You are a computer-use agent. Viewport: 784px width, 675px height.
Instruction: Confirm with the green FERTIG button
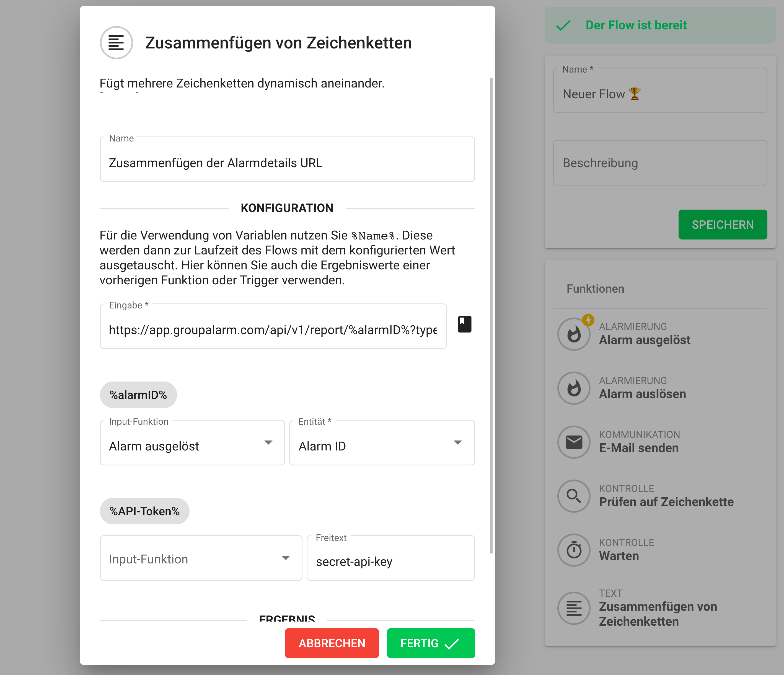[x=431, y=643]
